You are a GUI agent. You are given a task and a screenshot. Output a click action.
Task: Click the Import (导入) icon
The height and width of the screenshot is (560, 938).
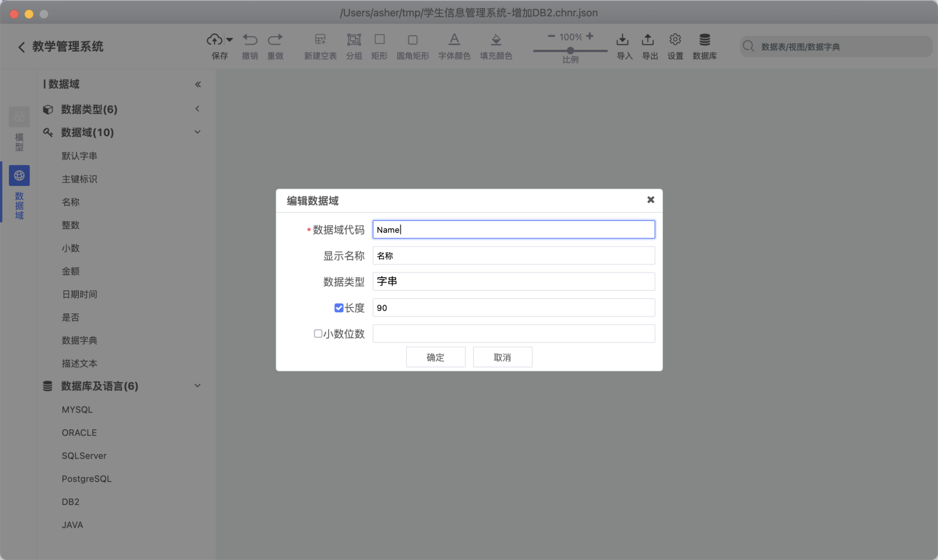click(623, 40)
